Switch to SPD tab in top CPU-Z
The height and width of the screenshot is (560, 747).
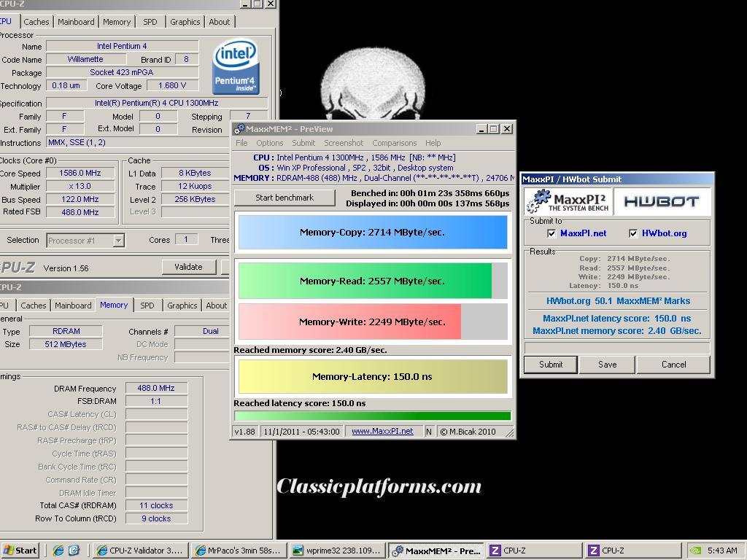150,22
